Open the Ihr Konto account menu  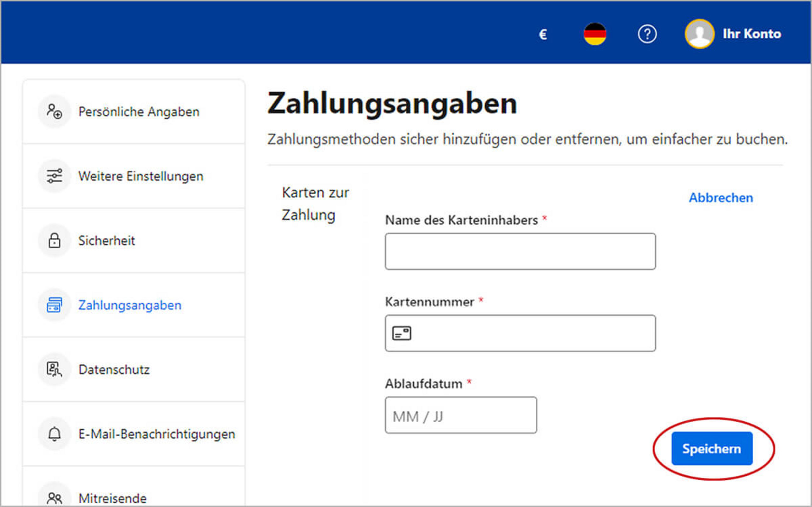752,34
